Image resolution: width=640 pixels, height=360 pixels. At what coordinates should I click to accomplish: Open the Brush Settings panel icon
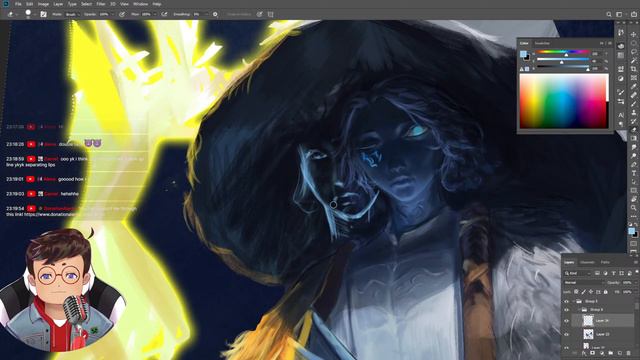pyautogui.click(x=621, y=92)
